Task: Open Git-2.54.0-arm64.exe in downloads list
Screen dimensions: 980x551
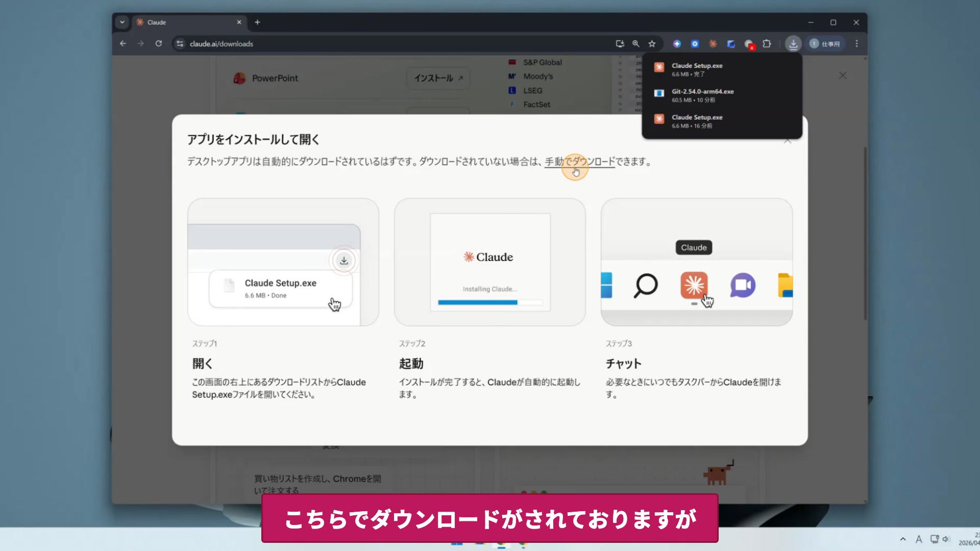Action: click(x=722, y=95)
